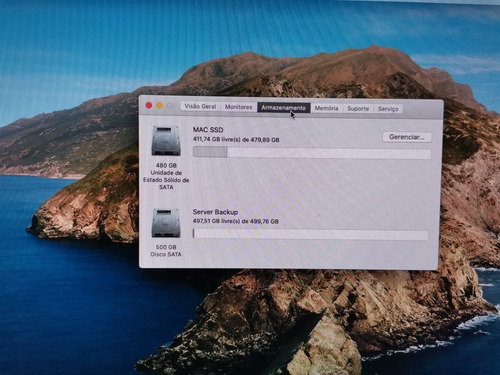Select the Armazenamento tab
The image size is (500, 375).
283,108
